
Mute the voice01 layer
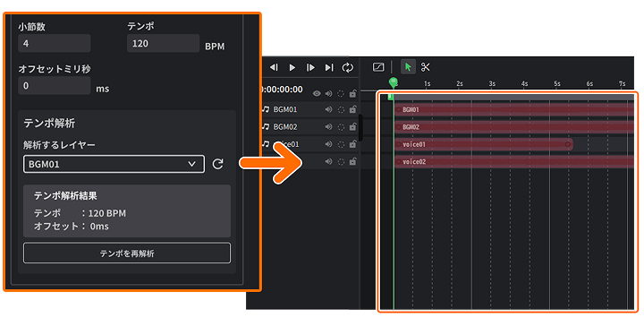pyautogui.click(x=328, y=144)
